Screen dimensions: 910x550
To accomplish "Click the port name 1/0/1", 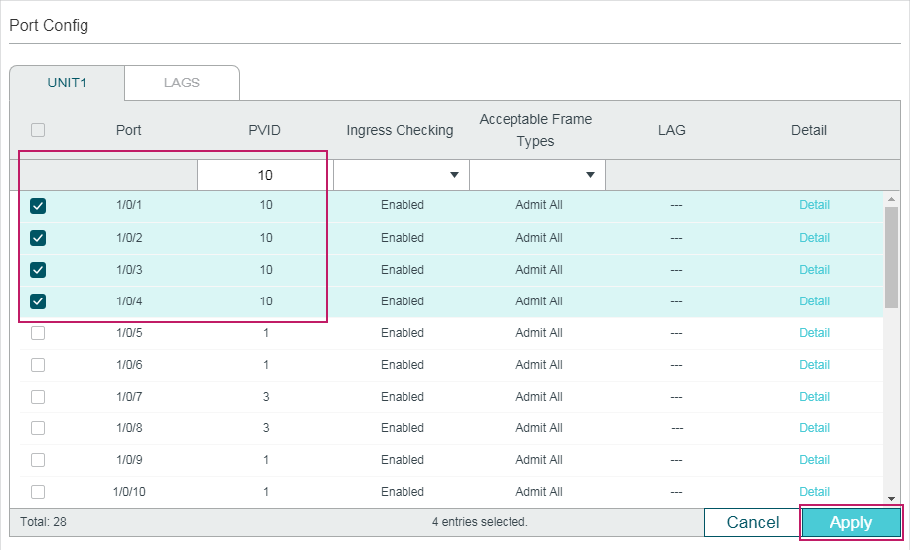I will [129, 205].
